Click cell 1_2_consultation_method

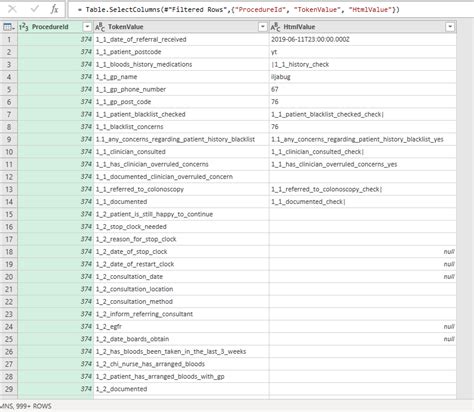(x=181, y=302)
